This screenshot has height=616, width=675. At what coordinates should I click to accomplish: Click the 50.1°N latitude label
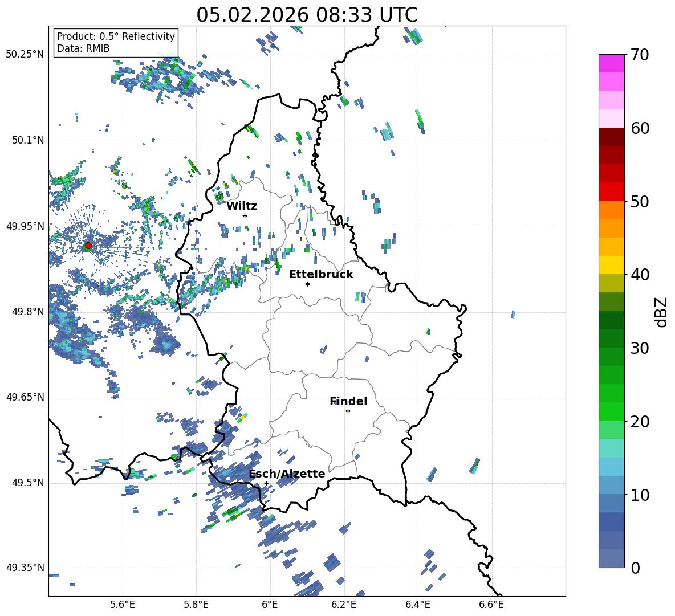point(28,140)
